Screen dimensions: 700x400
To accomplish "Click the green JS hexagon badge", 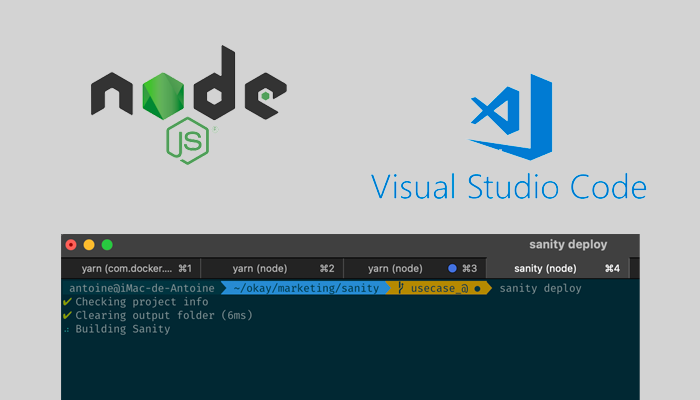I will (x=188, y=141).
